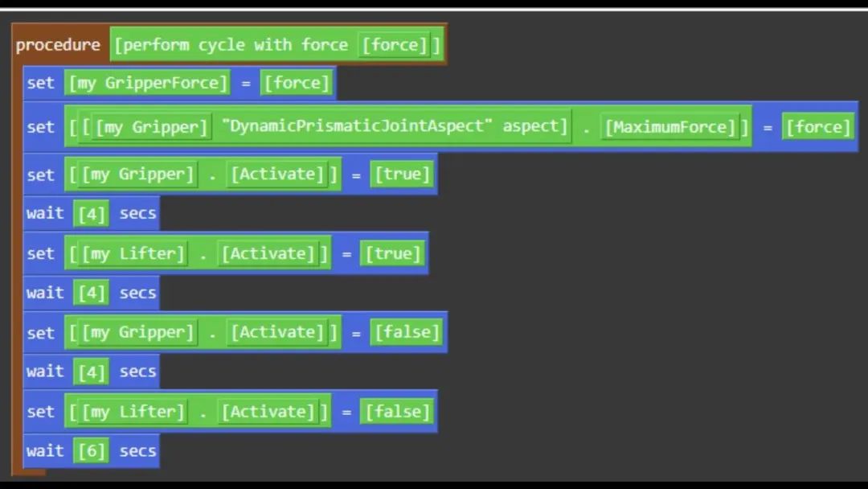Click Activate field on Gripper false line

click(x=278, y=332)
